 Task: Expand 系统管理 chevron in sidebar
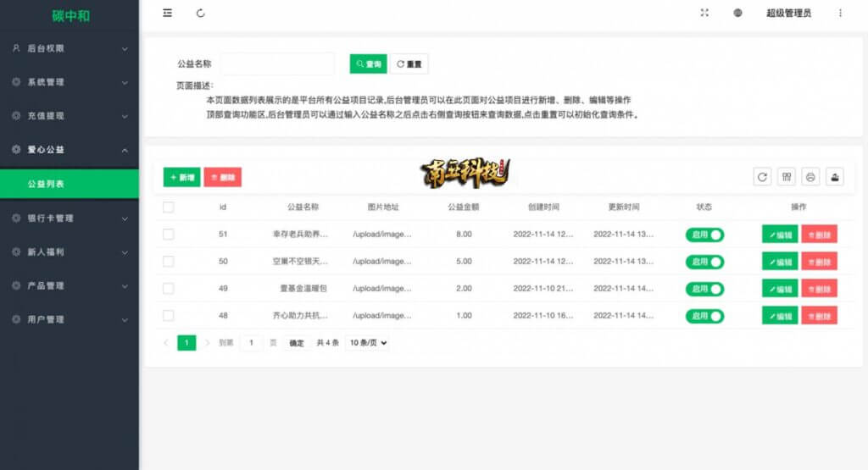125,82
